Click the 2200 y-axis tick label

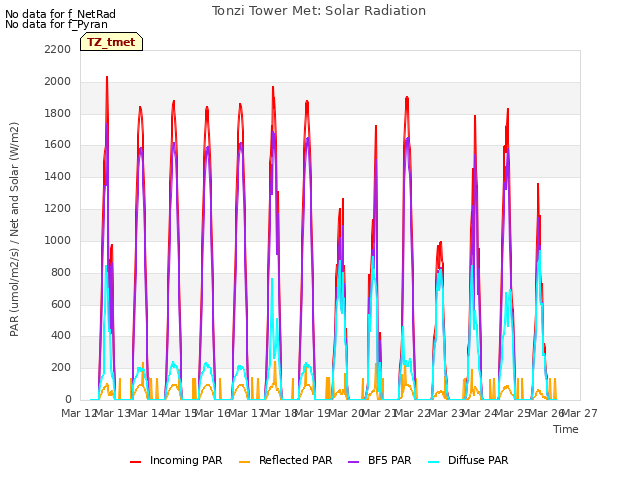pos(58,49)
